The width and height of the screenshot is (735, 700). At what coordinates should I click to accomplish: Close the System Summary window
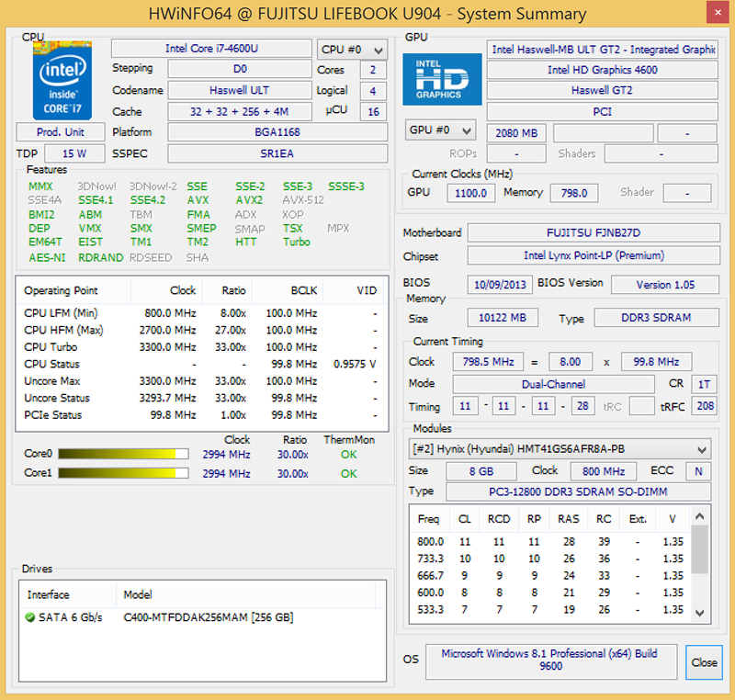coord(718,13)
